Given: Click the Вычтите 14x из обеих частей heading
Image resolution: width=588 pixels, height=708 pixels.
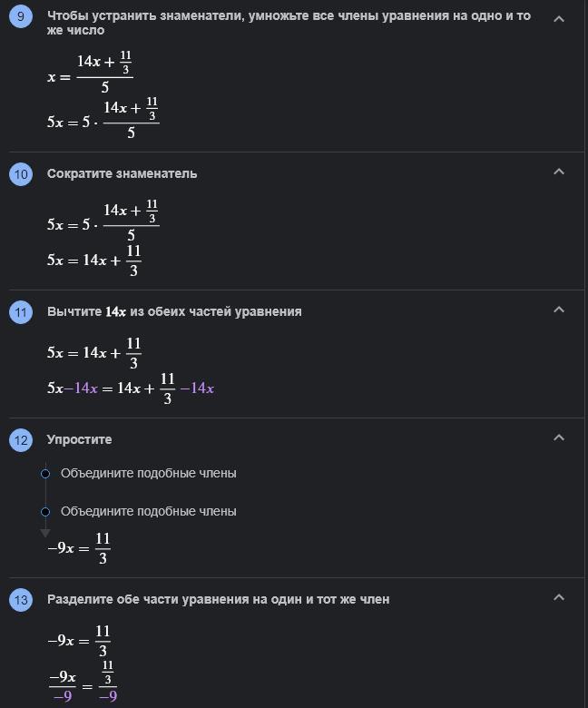Looking at the screenshot, I should [x=174, y=311].
